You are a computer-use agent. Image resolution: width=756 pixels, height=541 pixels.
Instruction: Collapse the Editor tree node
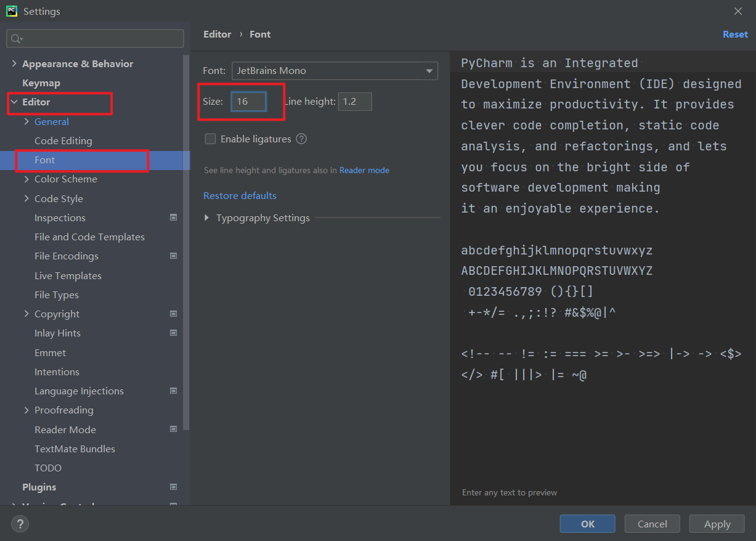tap(14, 102)
